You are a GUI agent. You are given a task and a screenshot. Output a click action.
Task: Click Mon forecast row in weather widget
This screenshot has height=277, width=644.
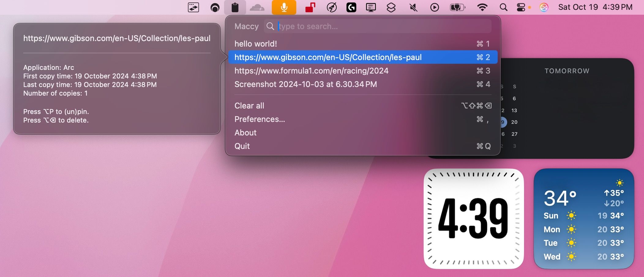(584, 230)
